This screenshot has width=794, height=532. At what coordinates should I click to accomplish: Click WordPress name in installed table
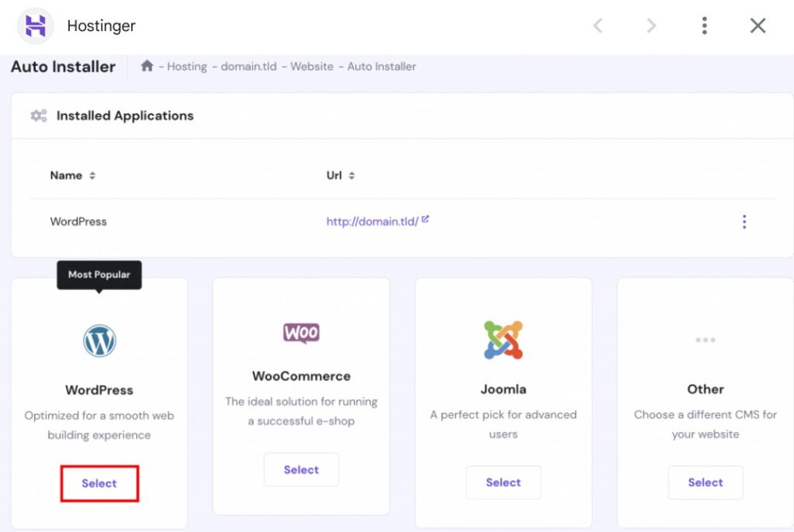click(78, 222)
